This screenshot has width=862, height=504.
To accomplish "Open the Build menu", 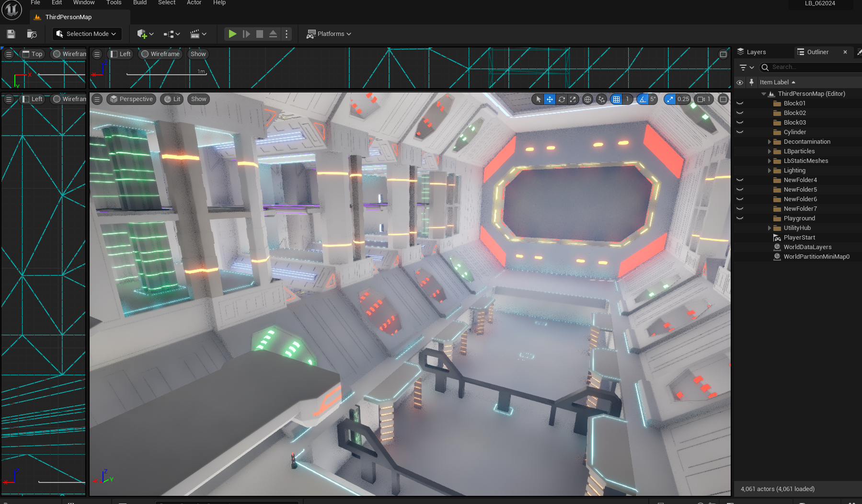I will point(140,3).
